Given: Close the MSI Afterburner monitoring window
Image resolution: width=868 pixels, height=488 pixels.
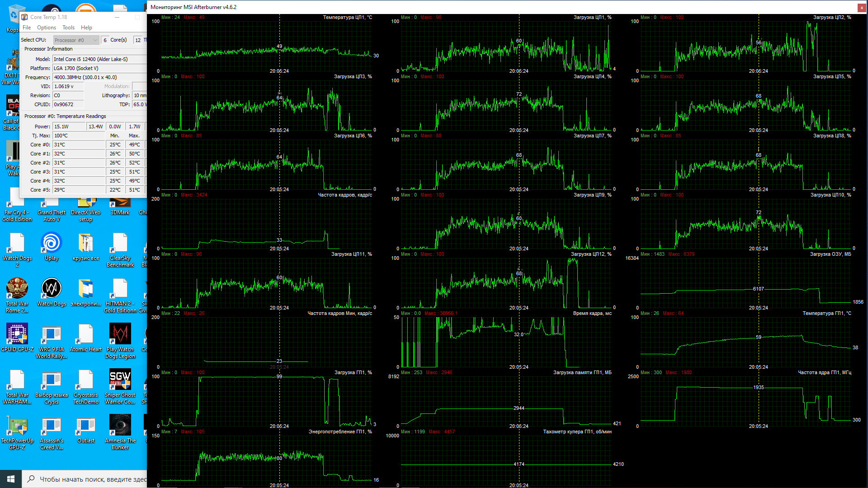Looking at the screenshot, I should (x=861, y=7).
